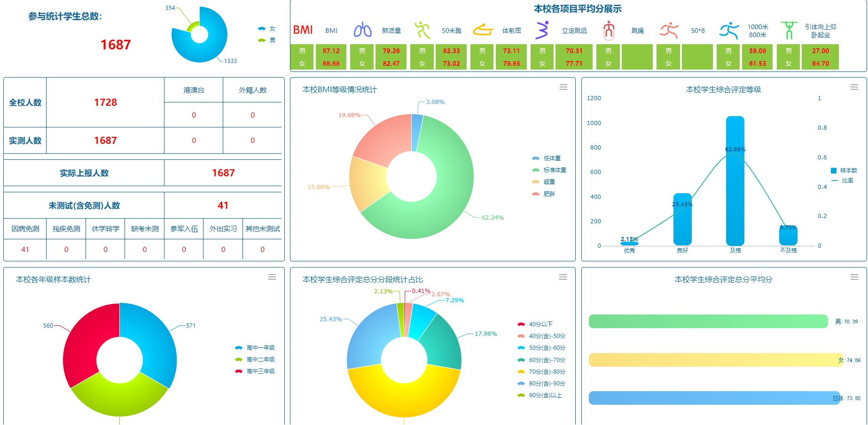Click the 引体向上 pull-up icon
The width and height of the screenshot is (868, 425).
[x=789, y=30]
